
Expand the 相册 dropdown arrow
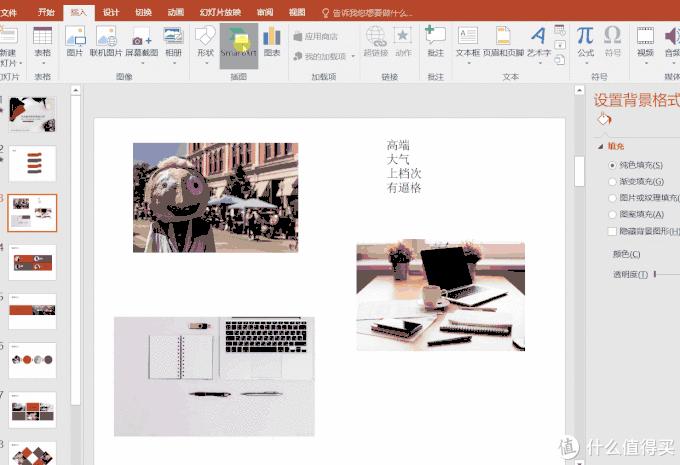(x=173, y=63)
